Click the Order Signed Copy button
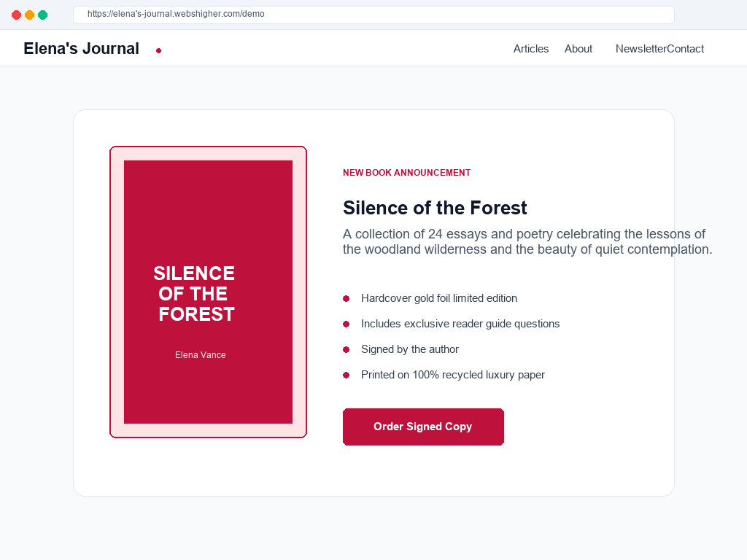 423,427
